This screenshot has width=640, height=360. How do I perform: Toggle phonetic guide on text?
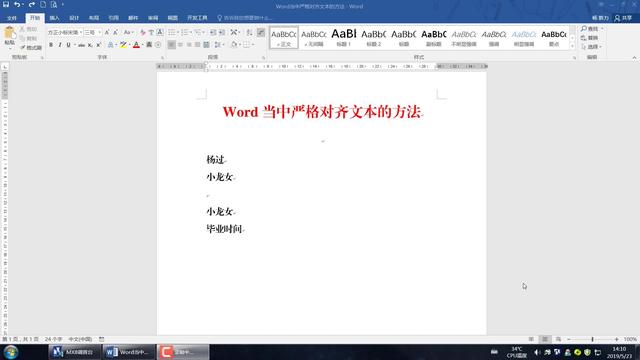(x=151, y=32)
